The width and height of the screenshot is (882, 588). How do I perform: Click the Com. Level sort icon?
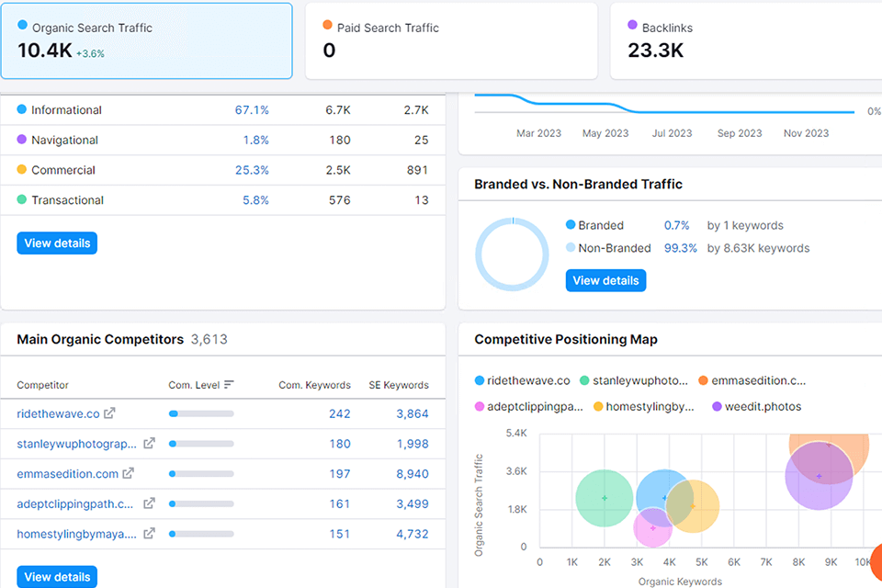tap(229, 385)
